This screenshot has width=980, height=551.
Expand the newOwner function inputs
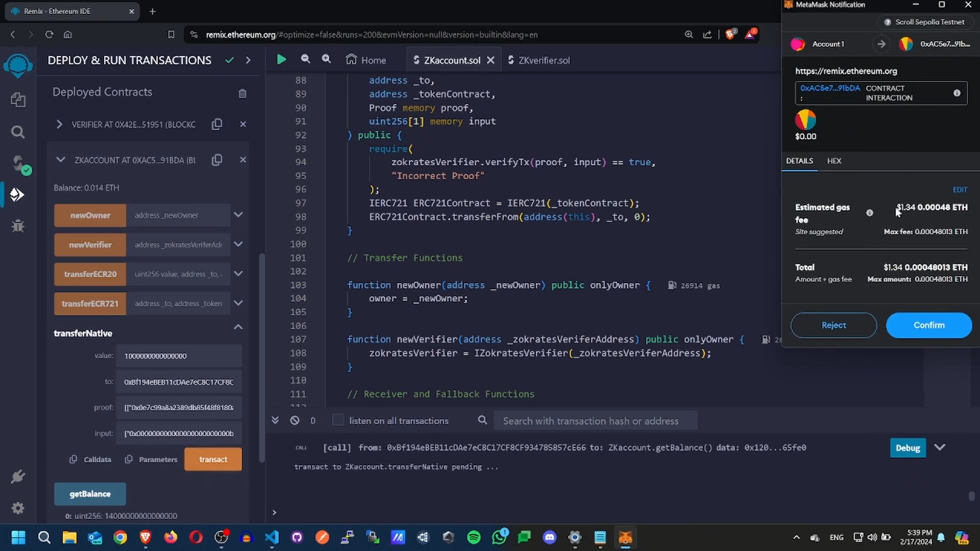[x=238, y=215]
